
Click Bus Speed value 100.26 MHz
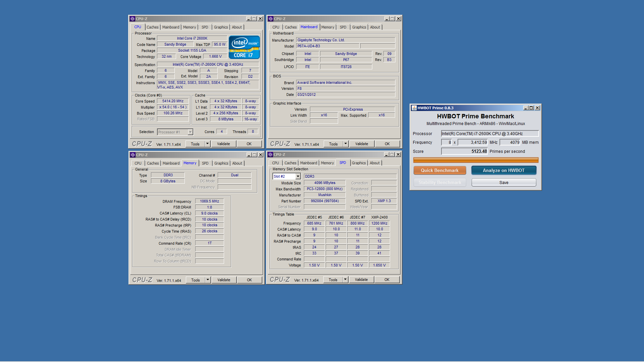173,113
